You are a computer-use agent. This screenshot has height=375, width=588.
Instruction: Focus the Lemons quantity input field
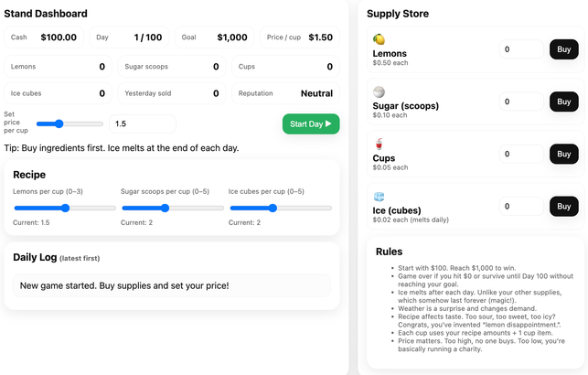click(521, 49)
